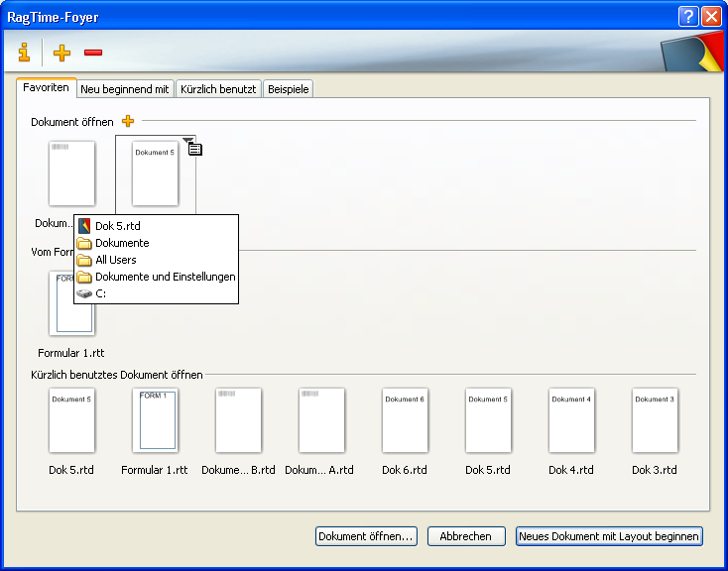Select Dok 5.rtd in the popup list
The image size is (728, 571).
point(117,226)
